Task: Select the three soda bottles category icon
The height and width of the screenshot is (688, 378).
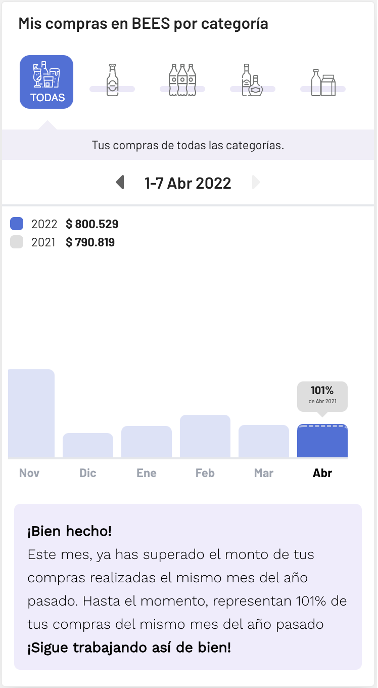Action: (182, 80)
